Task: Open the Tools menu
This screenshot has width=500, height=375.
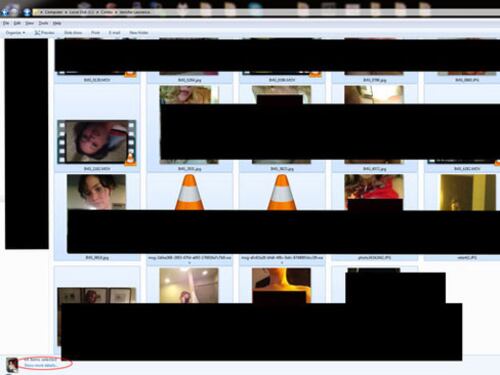Action: pos(43,23)
